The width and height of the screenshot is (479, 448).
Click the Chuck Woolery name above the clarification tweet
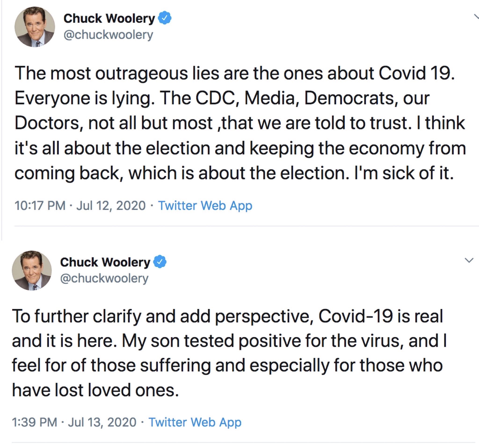pyautogui.click(x=105, y=262)
